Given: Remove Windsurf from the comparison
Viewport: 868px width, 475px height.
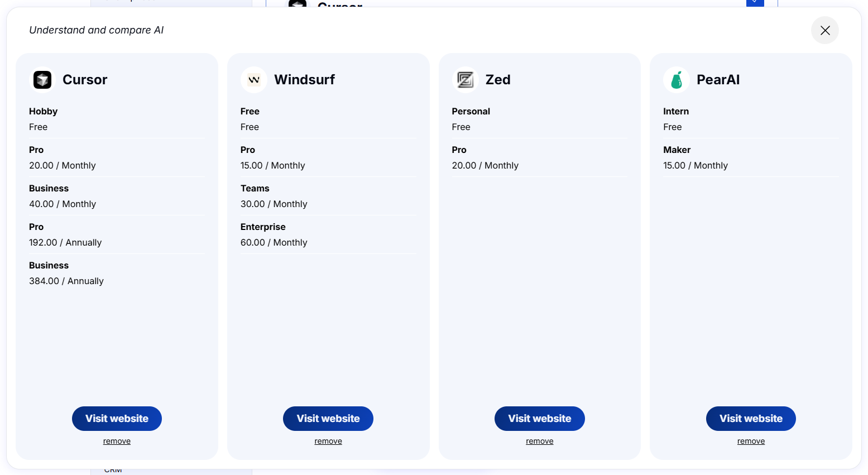Looking at the screenshot, I should coord(328,440).
